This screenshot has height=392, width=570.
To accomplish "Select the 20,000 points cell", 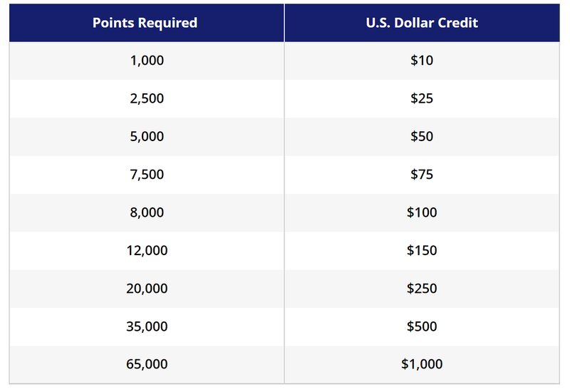I will [x=147, y=289].
